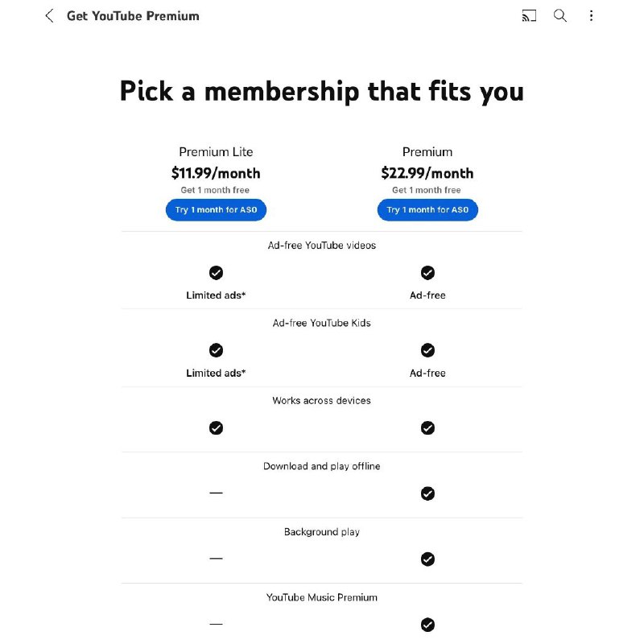Screen dimensions: 644x644
Task: Tap the $22.99/month price text
Action: tap(427, 173)
